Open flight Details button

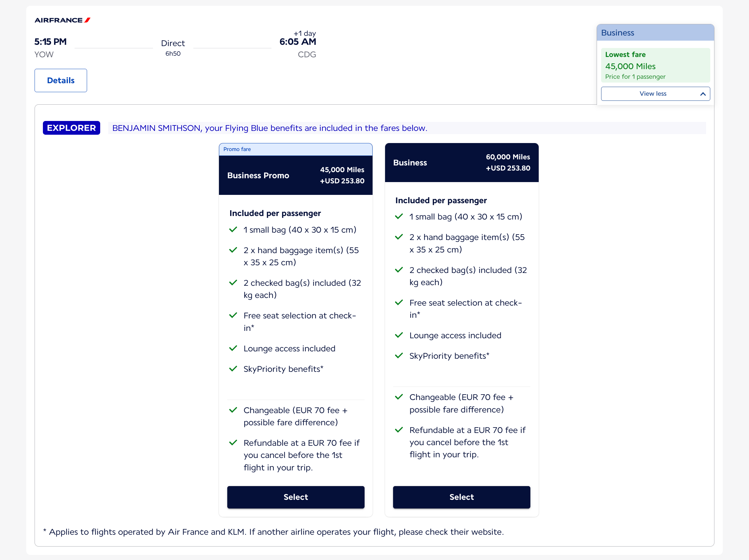(x=60, y=81)
